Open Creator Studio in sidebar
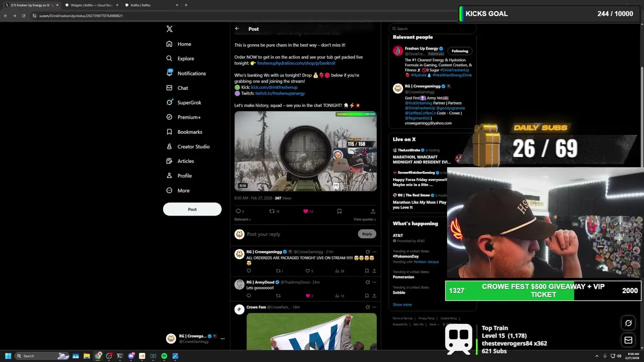The height and width of the screenshot is (362, 644). 188,146
